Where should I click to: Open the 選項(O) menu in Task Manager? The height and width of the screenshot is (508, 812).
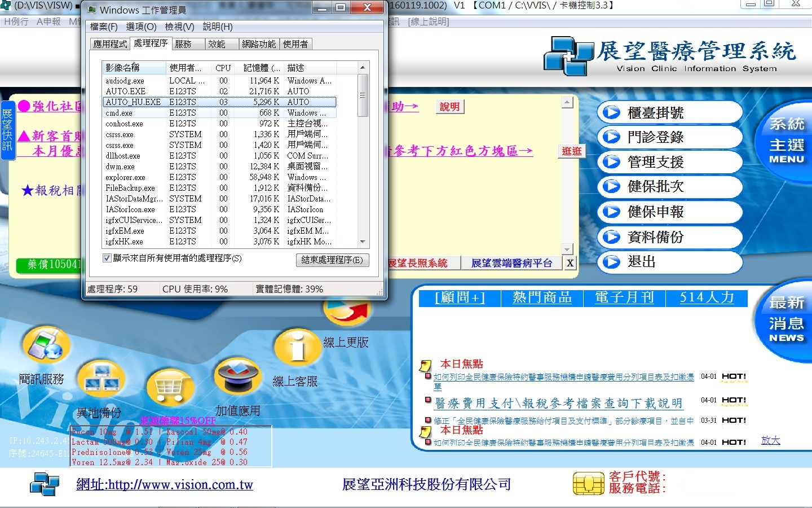141,27
